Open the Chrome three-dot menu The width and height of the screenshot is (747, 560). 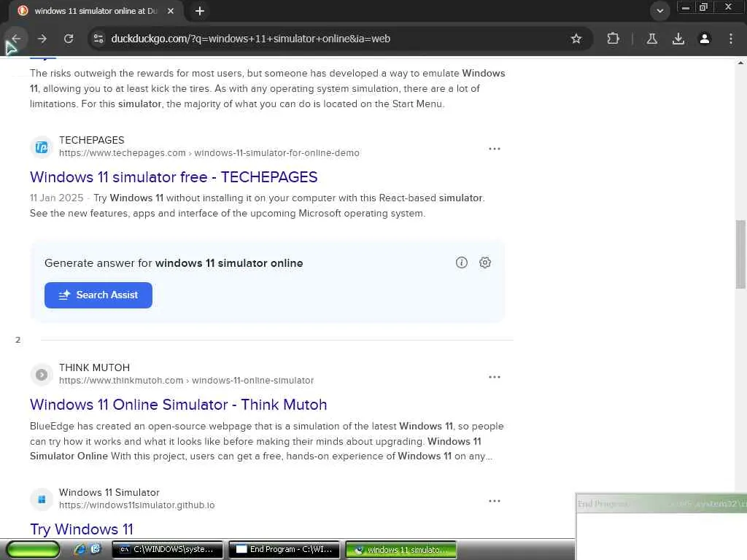point(731,39)
